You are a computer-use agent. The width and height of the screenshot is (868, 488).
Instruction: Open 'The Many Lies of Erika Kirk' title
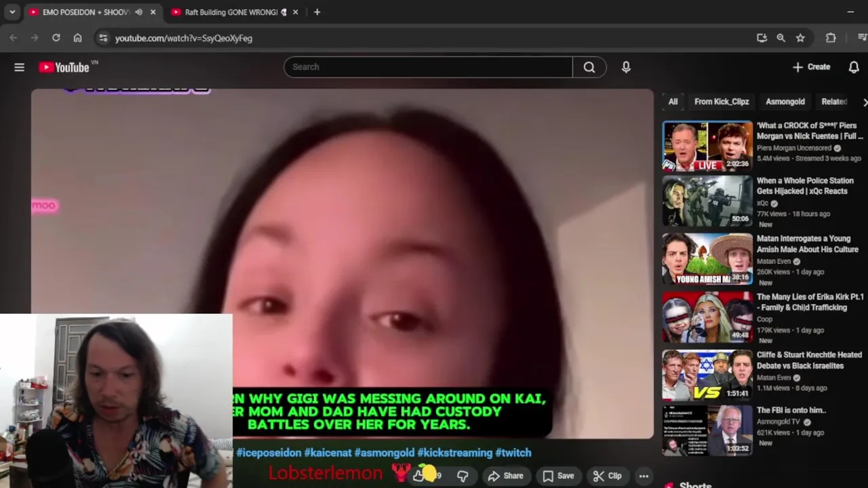coord(810,302)
